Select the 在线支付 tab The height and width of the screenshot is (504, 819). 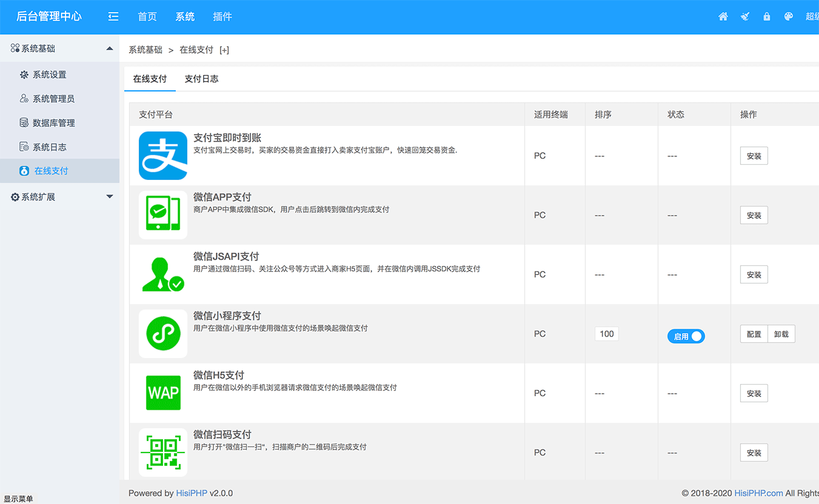coord(150,79)
